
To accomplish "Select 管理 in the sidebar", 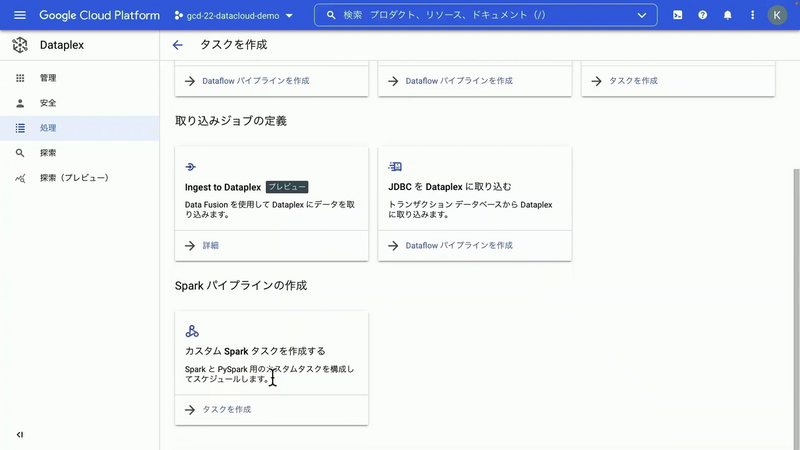I will 80,78.
